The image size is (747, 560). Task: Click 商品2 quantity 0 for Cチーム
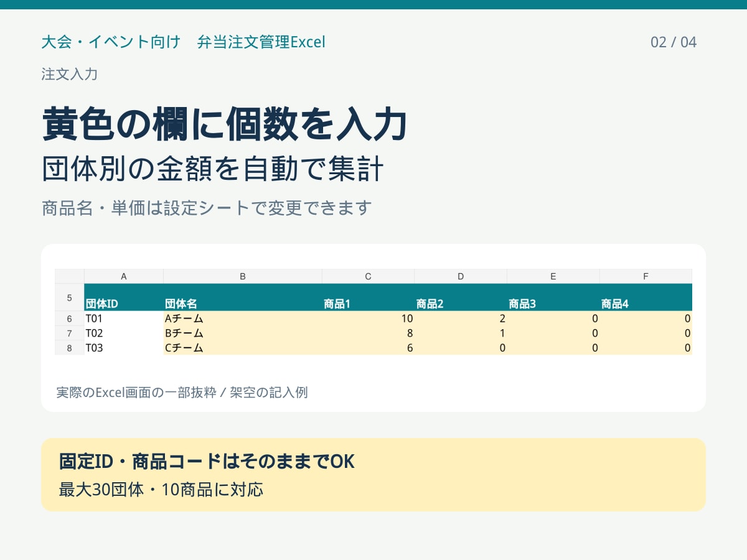pyautogui.click(x=461, y=348)
